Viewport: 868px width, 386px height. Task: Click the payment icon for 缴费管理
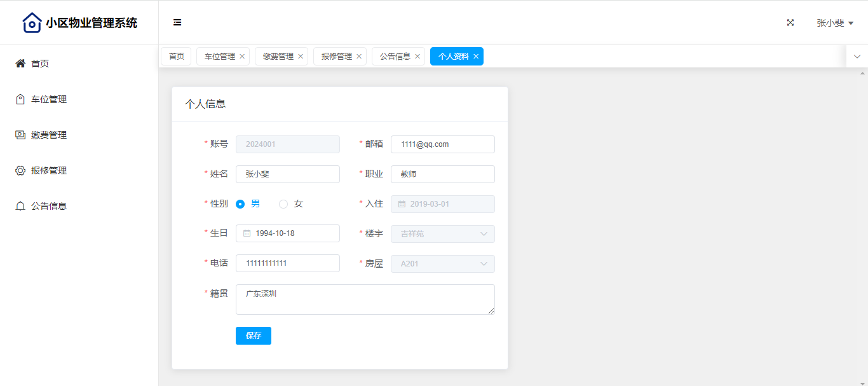tap(20, 135)
